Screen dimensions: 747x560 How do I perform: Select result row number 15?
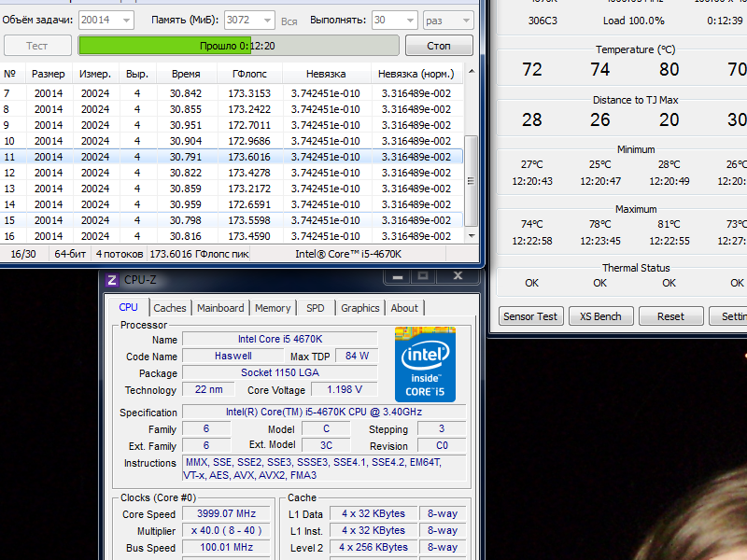pos(232,220)
